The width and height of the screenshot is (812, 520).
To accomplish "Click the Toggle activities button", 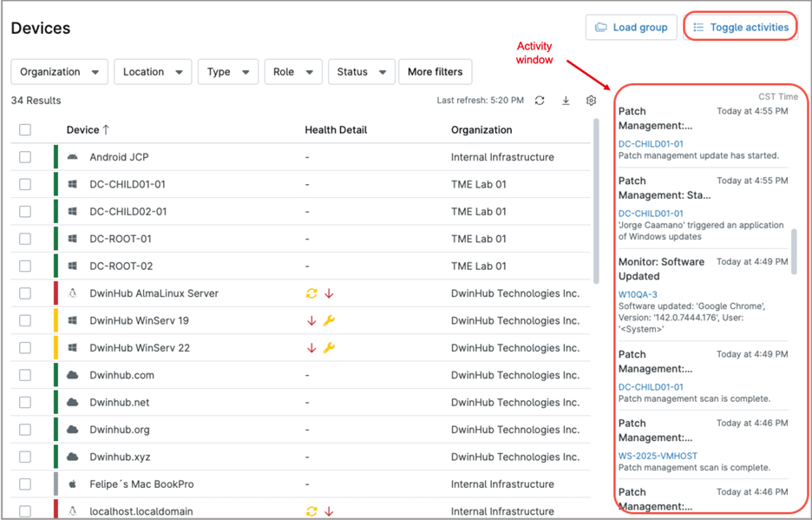I will click(x=740, y=27).
